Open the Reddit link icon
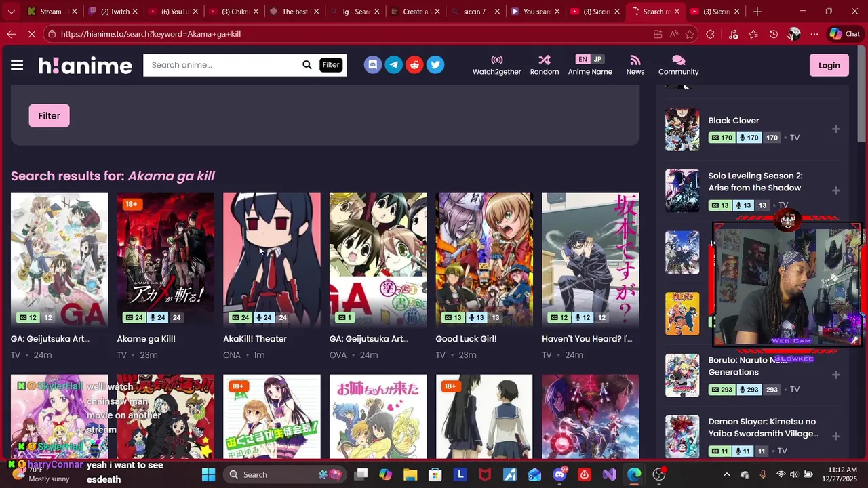The image size is (868, 488). point(414,65)
